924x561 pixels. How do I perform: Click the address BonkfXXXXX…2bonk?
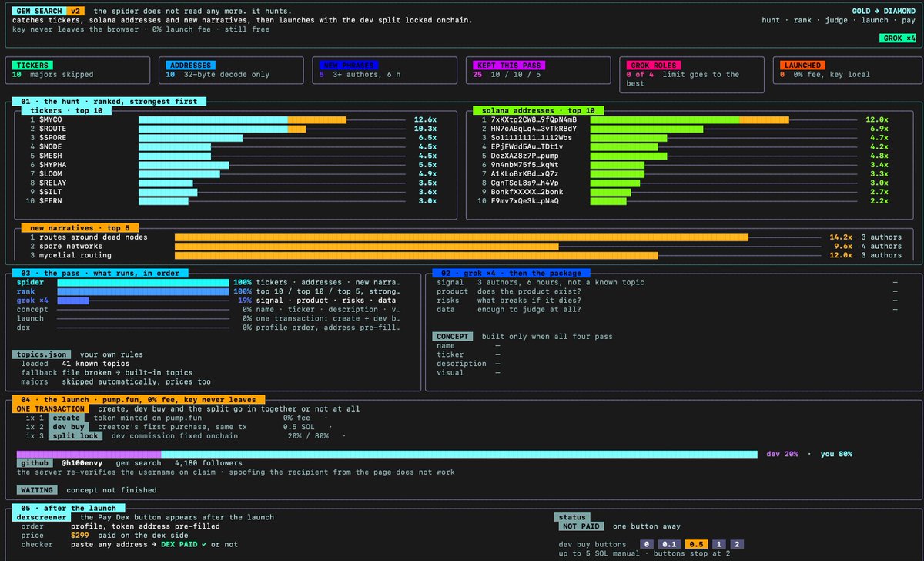coord(527,192)
